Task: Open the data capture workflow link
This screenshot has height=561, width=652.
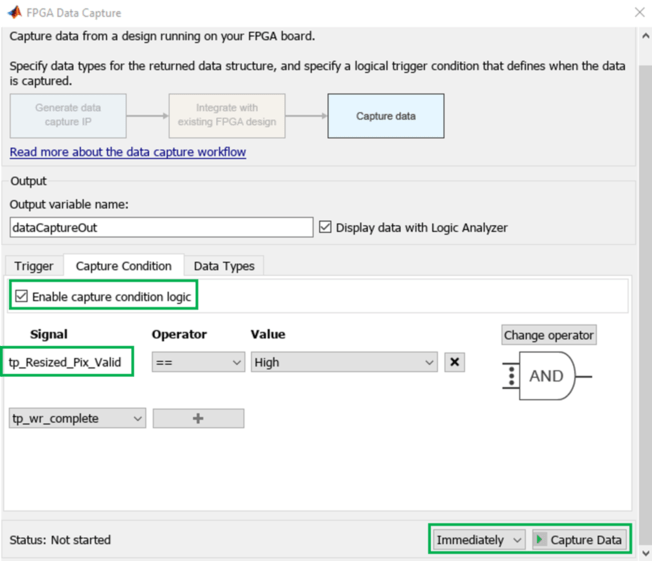Action: coord(128,152)
